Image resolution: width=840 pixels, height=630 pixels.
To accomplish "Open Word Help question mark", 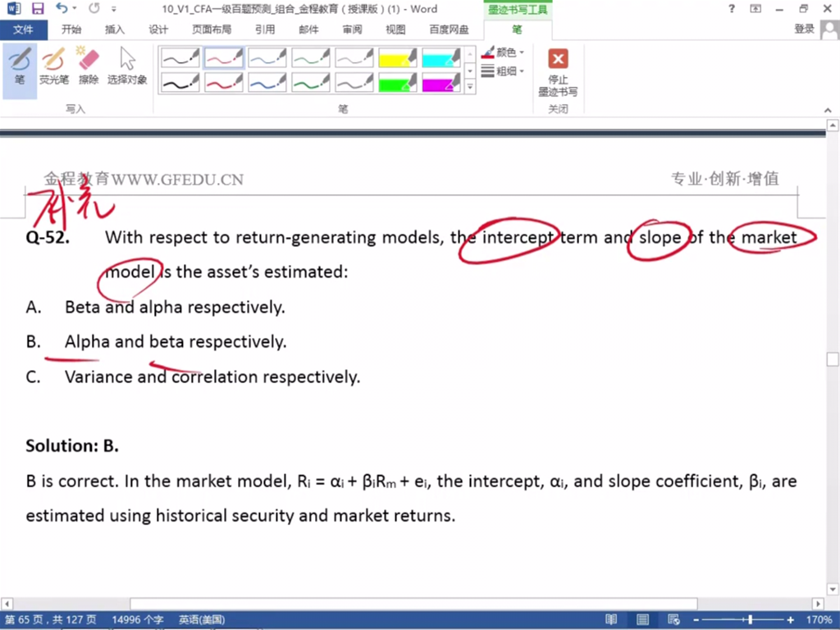I will coord(732,8).
